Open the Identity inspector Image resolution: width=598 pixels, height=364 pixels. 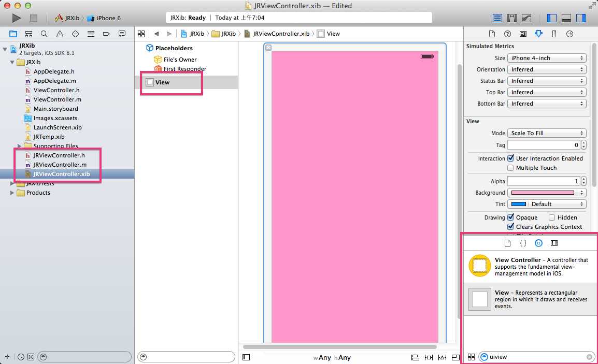[523, 34]
